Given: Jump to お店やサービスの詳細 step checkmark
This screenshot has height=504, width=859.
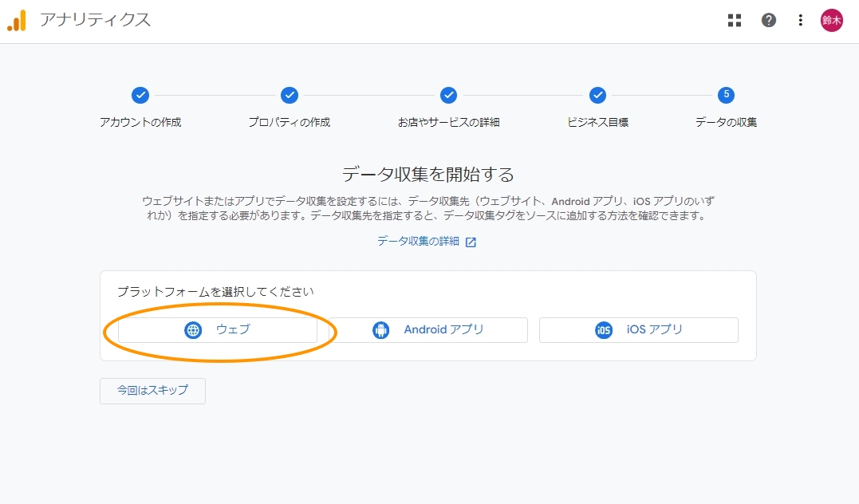Looking at the screenshot, I should tap(449, 96).
